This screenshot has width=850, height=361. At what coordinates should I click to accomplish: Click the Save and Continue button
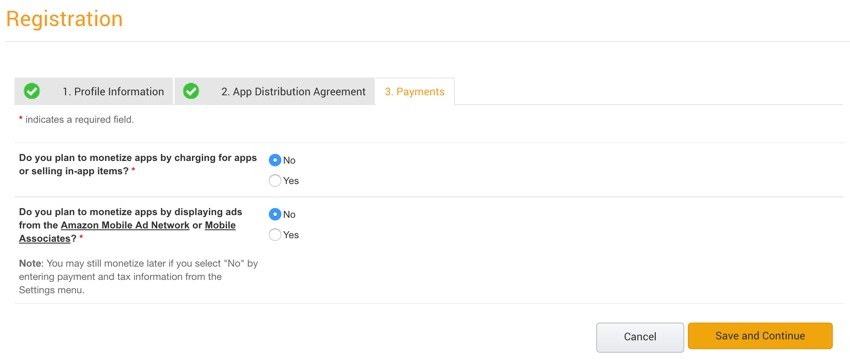click(760, 336)
